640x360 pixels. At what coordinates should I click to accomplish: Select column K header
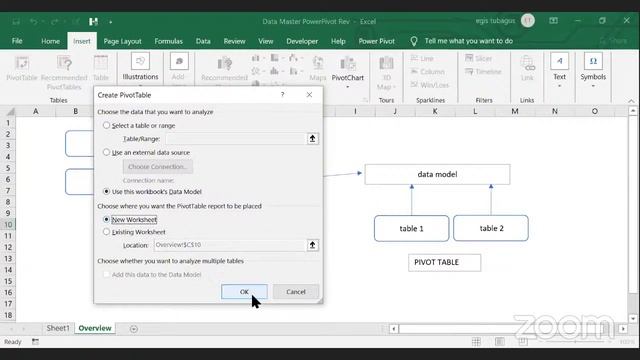[x=435, y=111]
